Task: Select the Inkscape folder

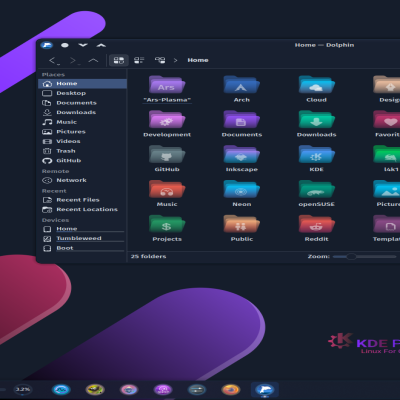Action: point(242,159)
